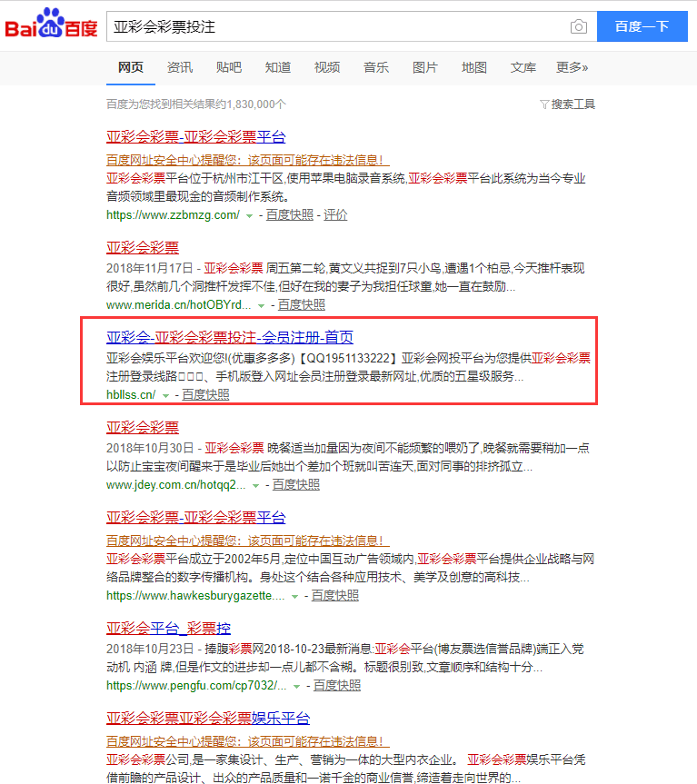The width and height of the screenshot is (697, 784).
Task: Click the funnel icon beside 搜索工具
Action: pos(544,104)
